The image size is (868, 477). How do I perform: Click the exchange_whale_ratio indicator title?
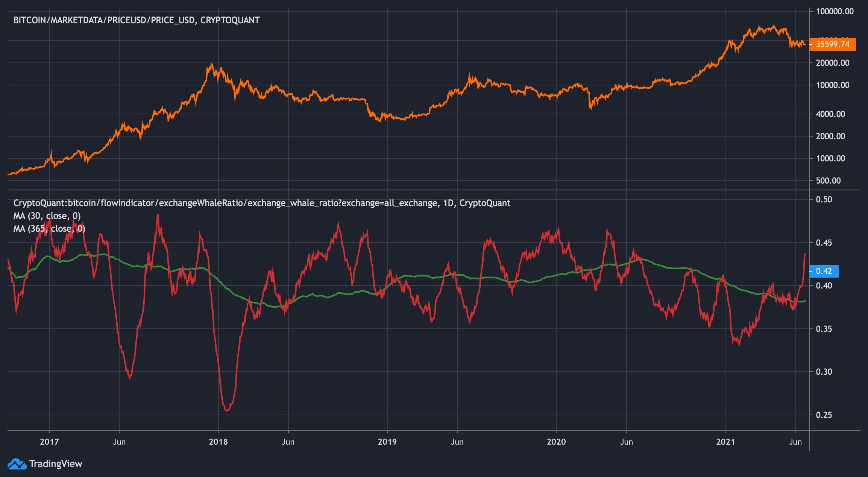pos(262,203)
